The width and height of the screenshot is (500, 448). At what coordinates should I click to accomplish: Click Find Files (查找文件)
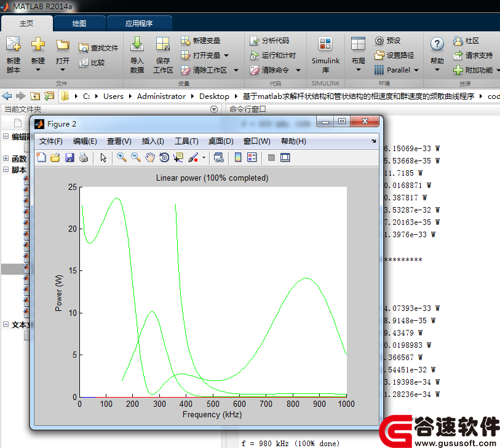(x=98, y=48)
